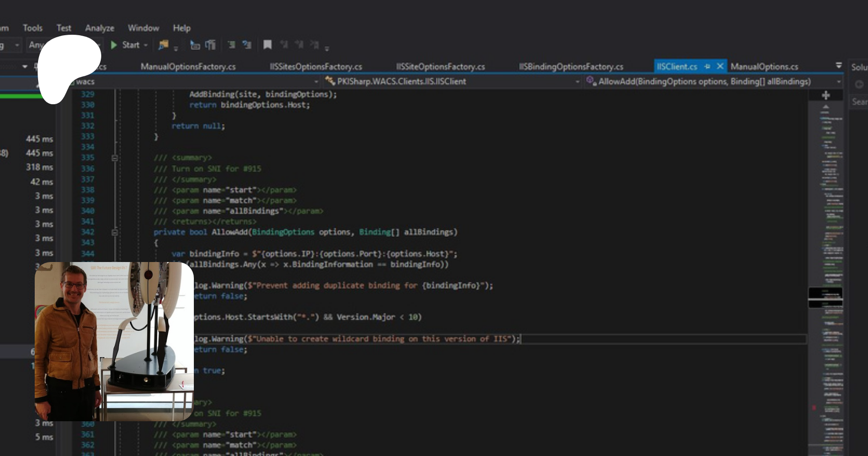Switch to the ManualOptionsFactory.cs tab
868x456 pixels.
click(x=188, y=67)
